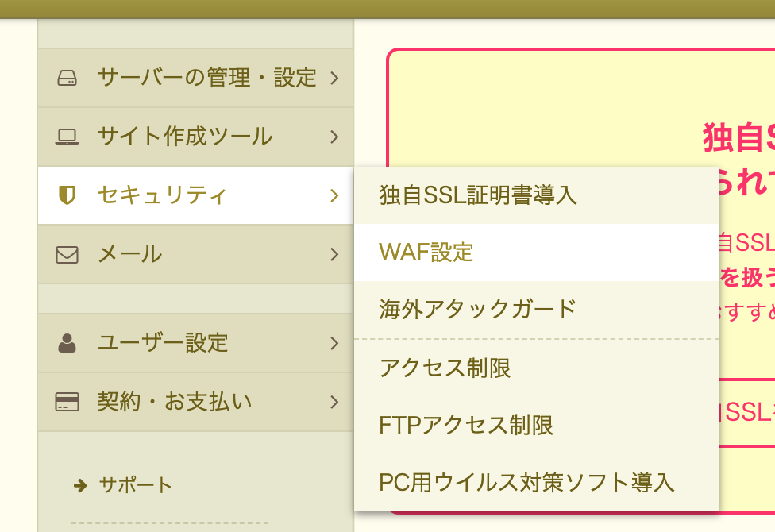The width and height of the screenshot is (775, 532).
Task: Open the サポート link
Action: [135, 485]
